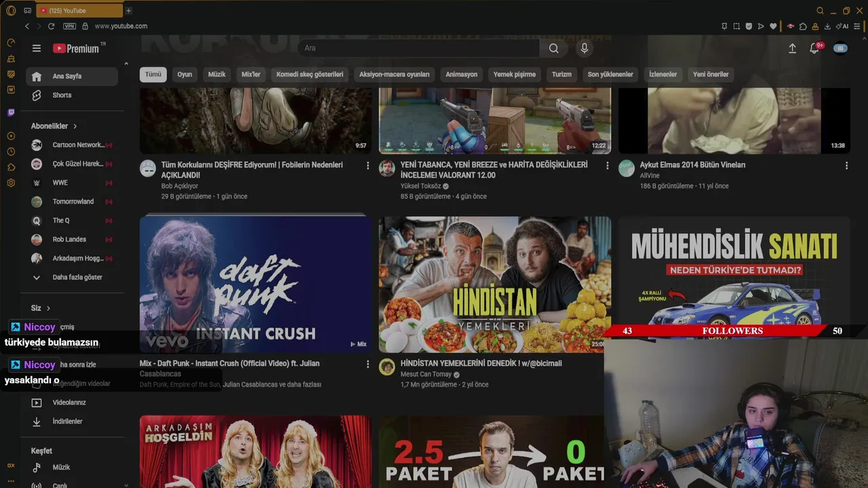The width and height of the screenshot is (868, 488).
Task: Open Cartoon Network subscription channel
Action: pos(72,145)
